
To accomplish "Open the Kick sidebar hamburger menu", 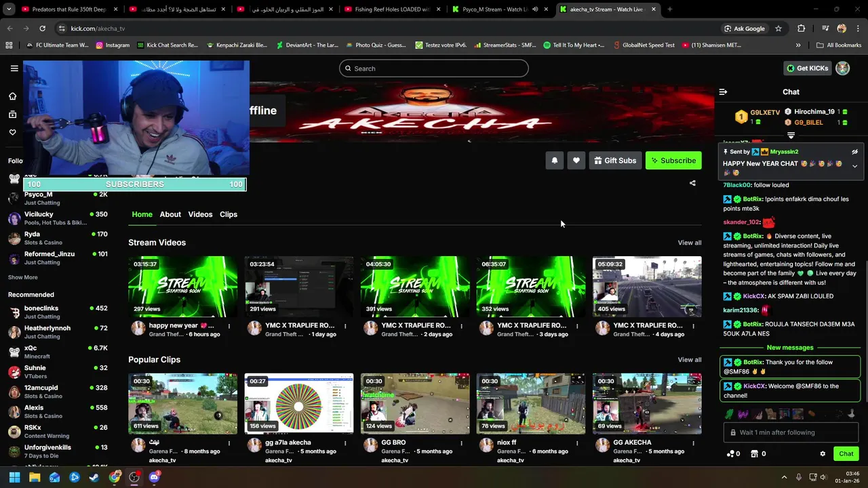I will 14,68.
